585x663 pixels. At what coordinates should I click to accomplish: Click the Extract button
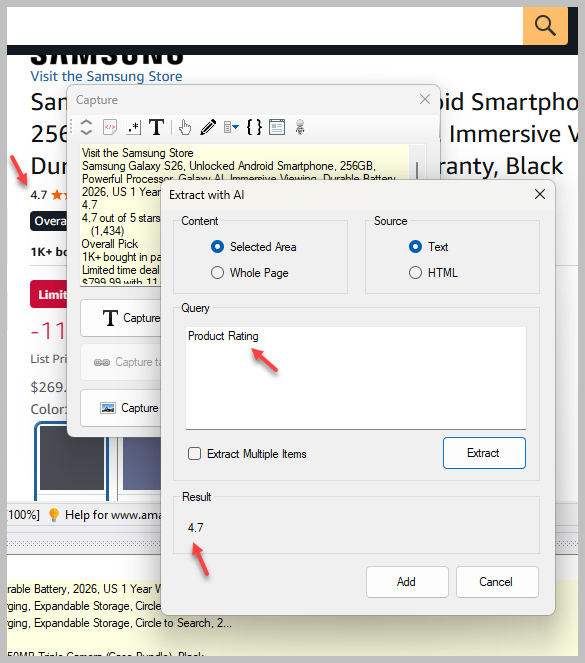pyautogui.click(x=484, y=453)
